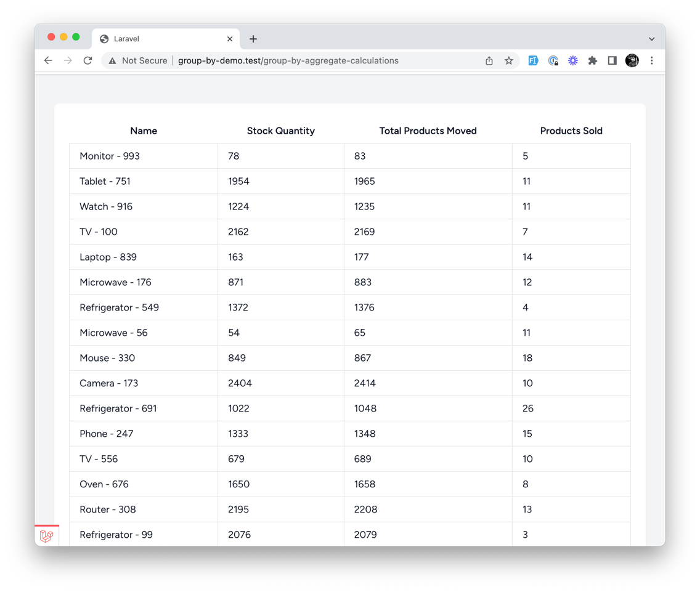Click the address bar URL
700x592 pixels.
288,61
